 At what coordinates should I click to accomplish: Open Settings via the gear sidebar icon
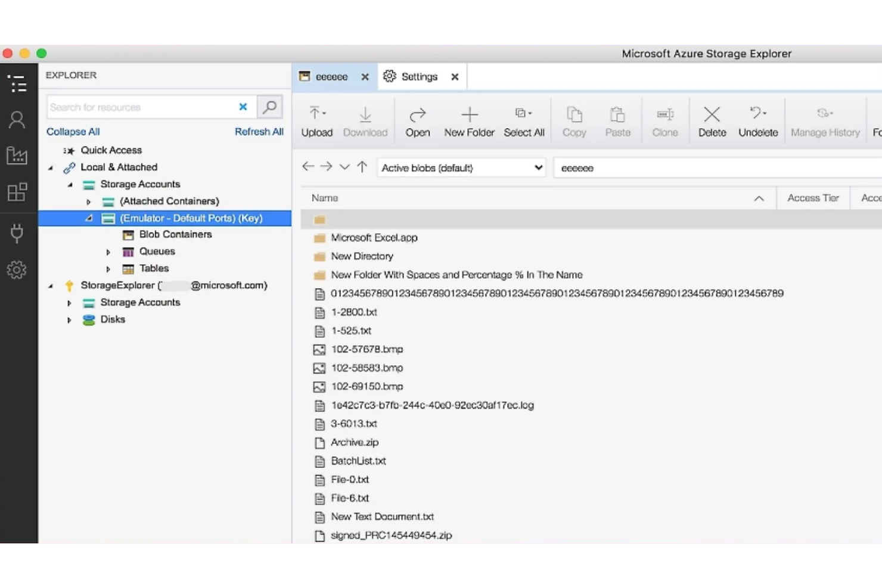[x=18, y=269]
